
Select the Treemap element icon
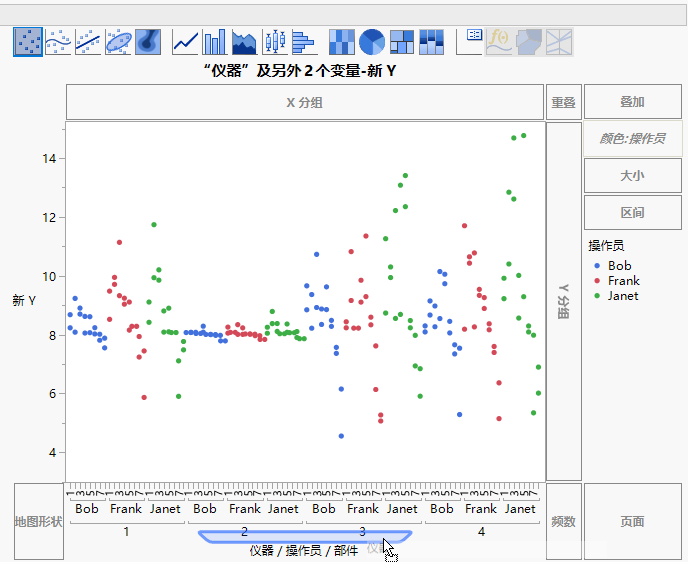pos(402,41)
